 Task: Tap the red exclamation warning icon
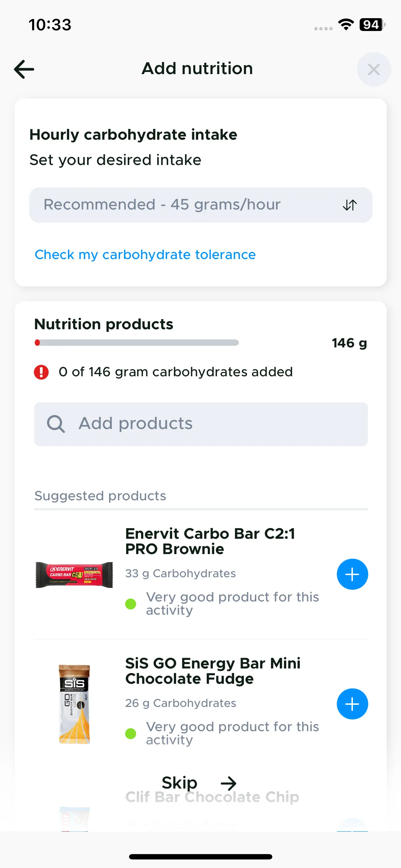click(41, 372)
